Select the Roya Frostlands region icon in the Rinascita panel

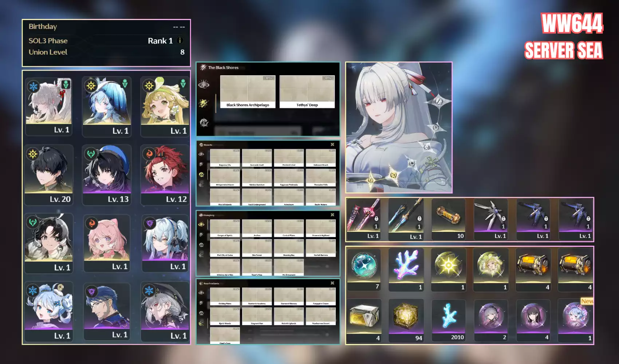click(x=201, y=185)
